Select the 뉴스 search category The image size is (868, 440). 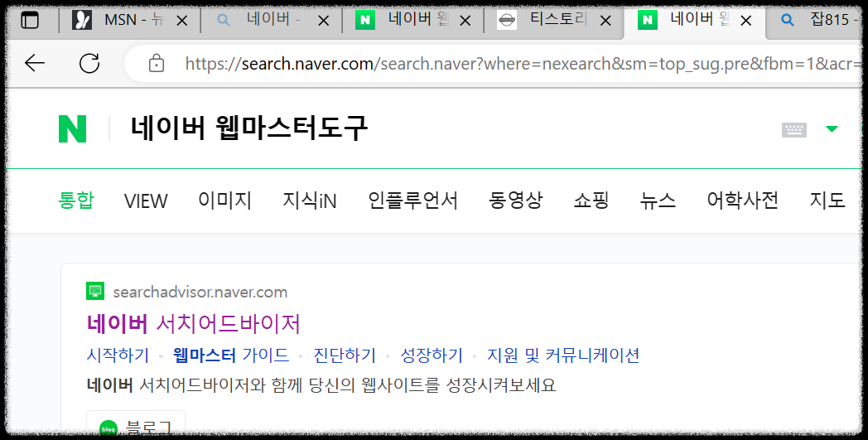[658, 200]
